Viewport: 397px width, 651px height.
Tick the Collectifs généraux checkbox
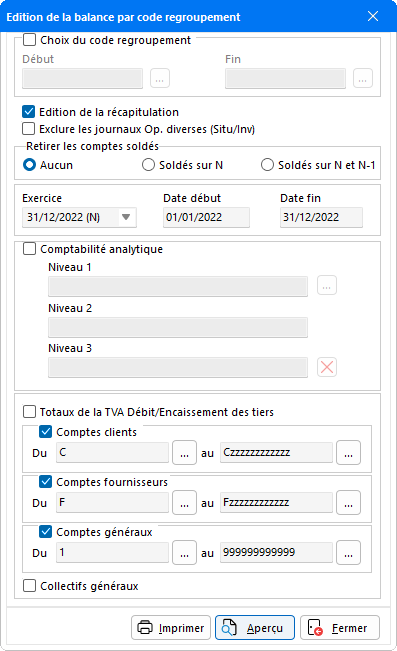(29, 586)
